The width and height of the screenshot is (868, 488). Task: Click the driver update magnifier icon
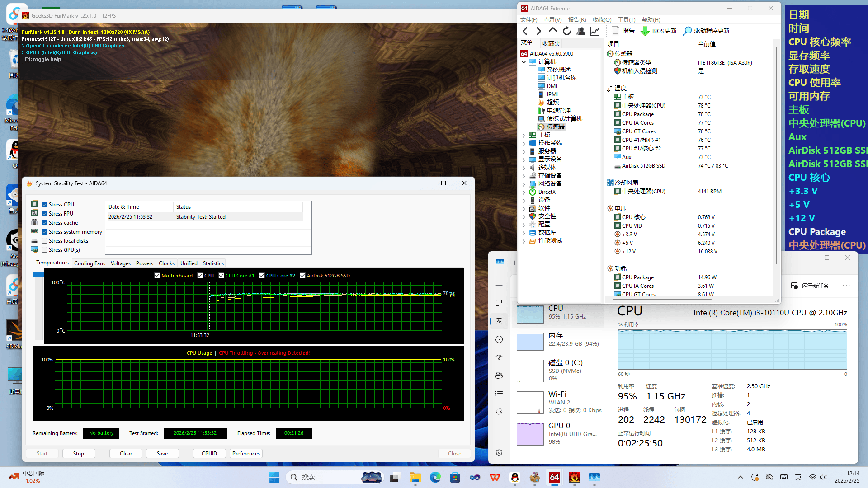(x=687, y=31)
